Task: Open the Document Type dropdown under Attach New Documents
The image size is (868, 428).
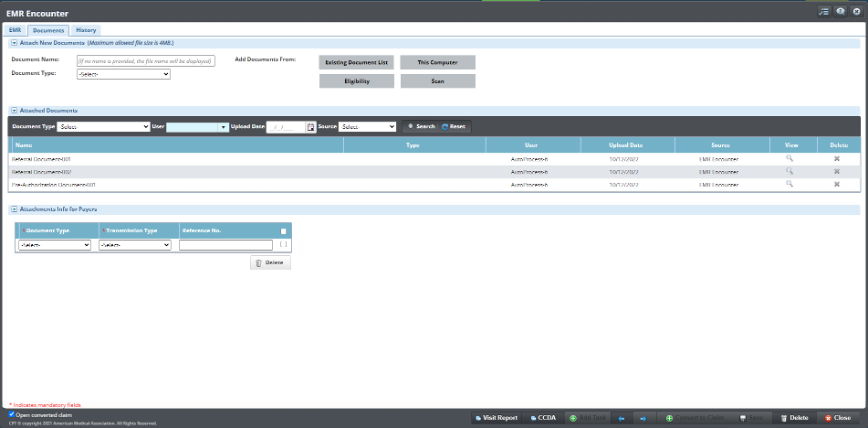Action: 123,74
